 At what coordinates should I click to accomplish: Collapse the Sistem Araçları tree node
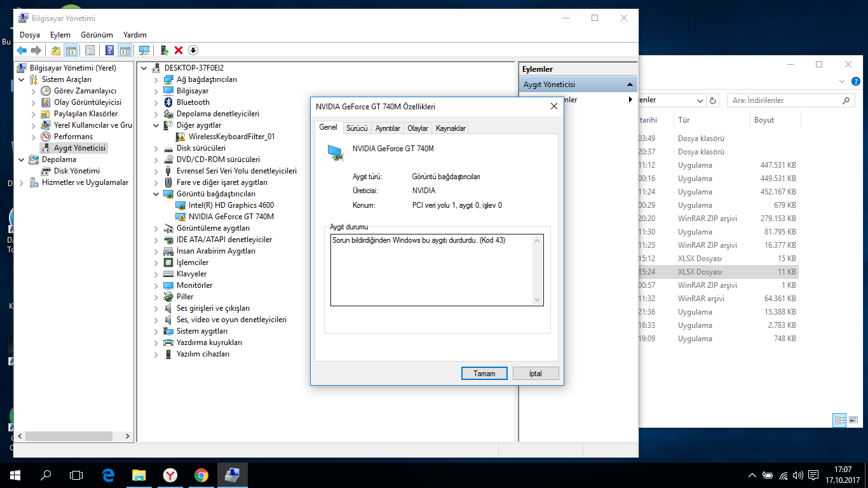pos(22,79)
